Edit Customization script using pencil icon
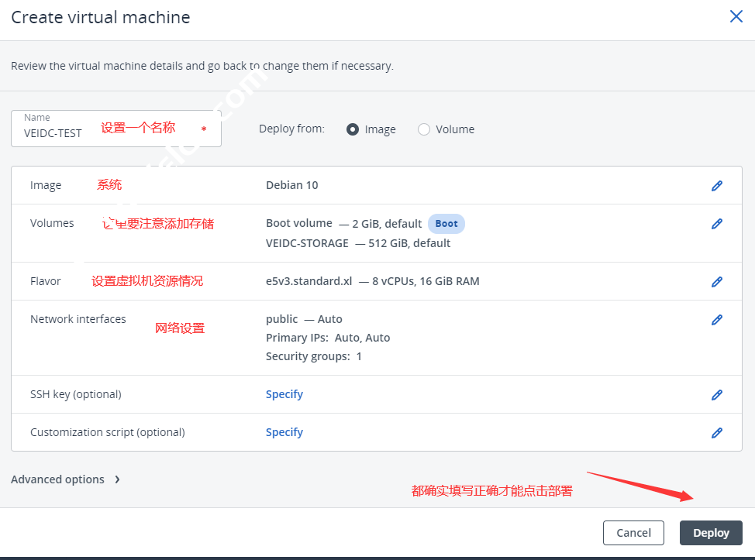 (x=717, y=433)
